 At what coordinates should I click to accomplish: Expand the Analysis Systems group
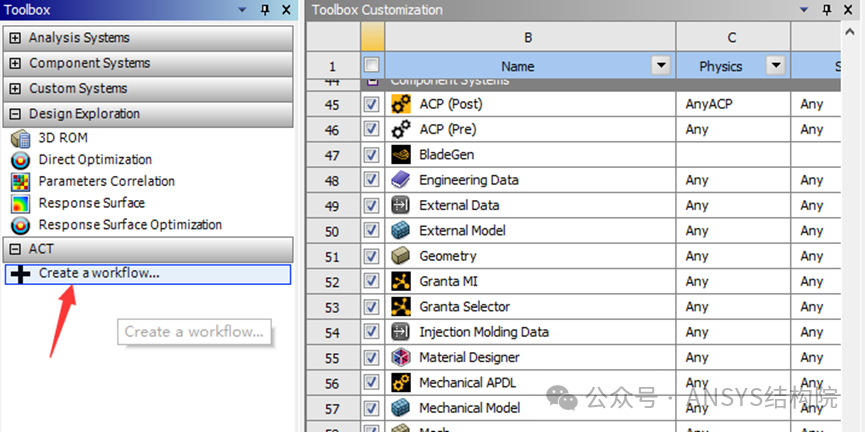15,38
